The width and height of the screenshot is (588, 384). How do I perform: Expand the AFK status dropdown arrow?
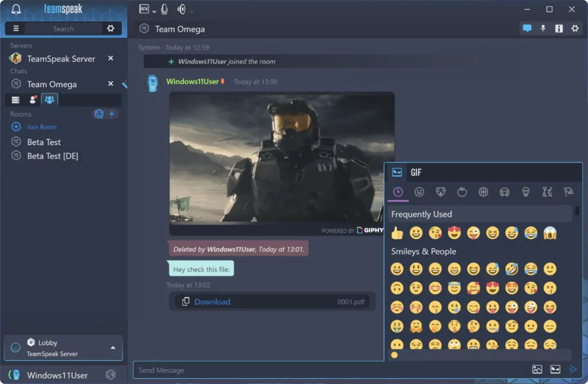[x=154, y=11]
